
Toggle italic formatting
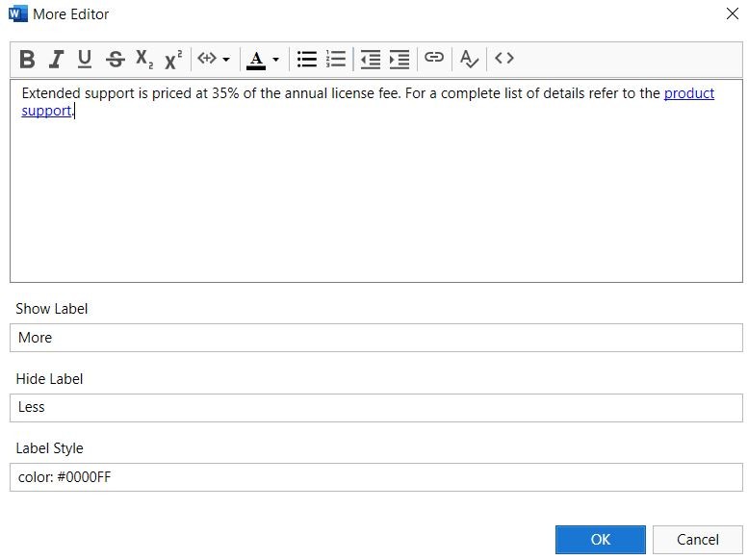pos(56,60)
